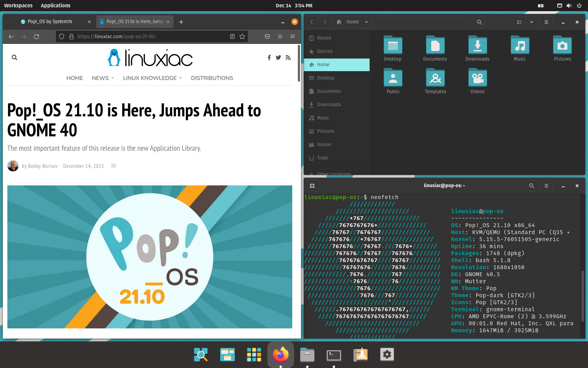The height and width of the screenshot is (368, 588).
Task: Open the Documents folder icon in Files
Action: pyautogui.click(x=435, y=48)
